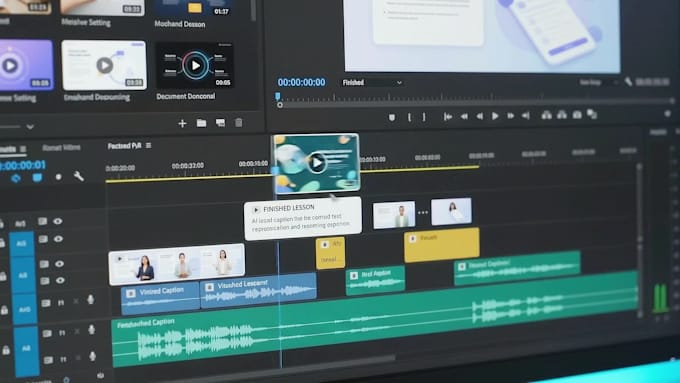Delete the selected item with the trash icon
The image size is (680, 383).
[239, 123]
